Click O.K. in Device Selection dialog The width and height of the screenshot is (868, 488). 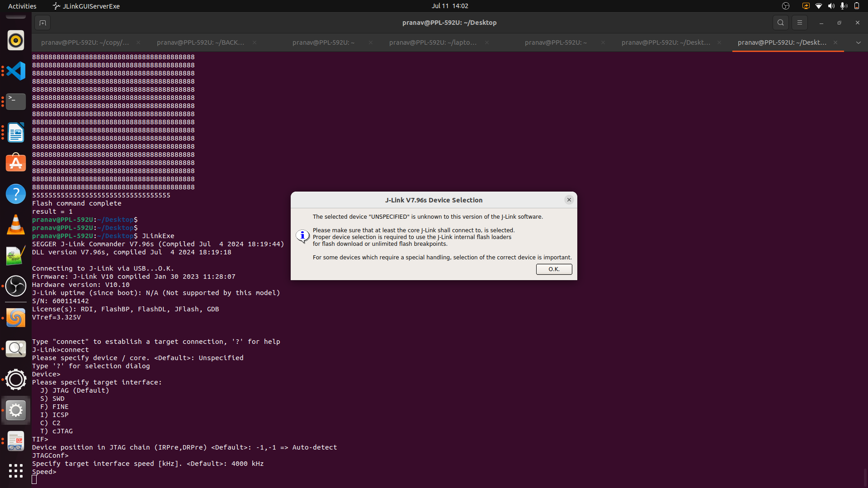554,269
